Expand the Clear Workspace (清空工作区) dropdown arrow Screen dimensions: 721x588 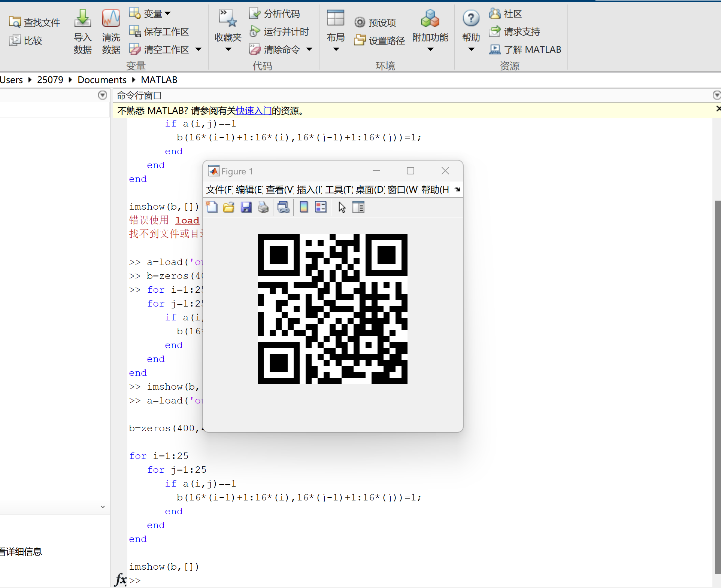coord(199,49)
